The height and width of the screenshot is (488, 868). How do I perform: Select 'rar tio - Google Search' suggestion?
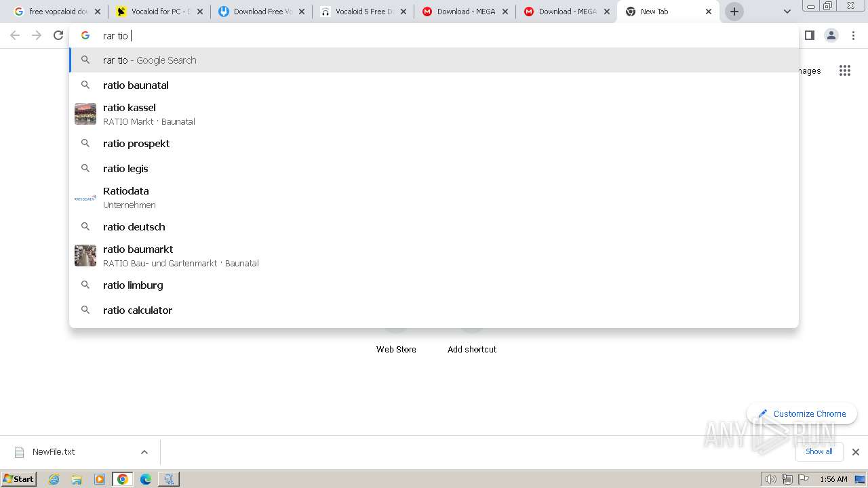[x=434, y=60]
